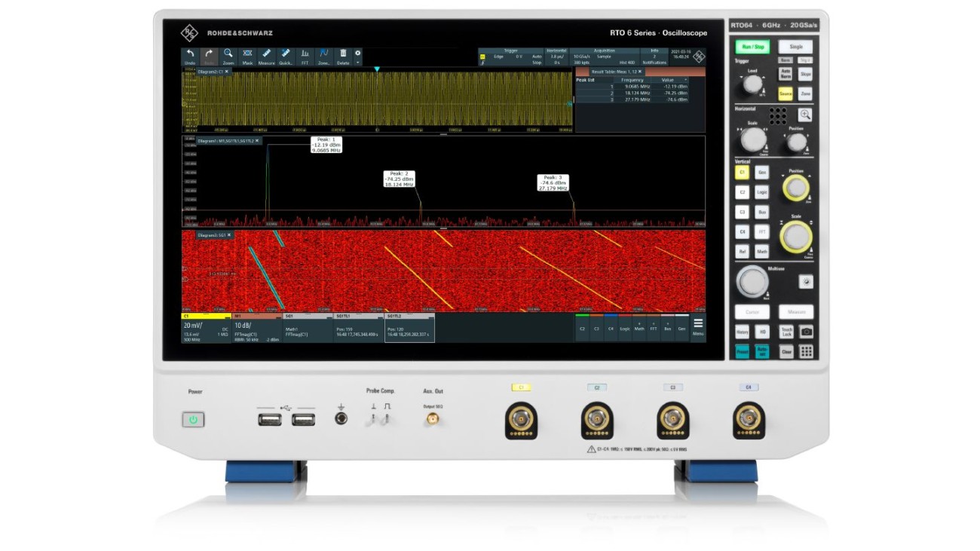Select the Quick action toolbar icon
980x551 pixels.
point(285,53)
